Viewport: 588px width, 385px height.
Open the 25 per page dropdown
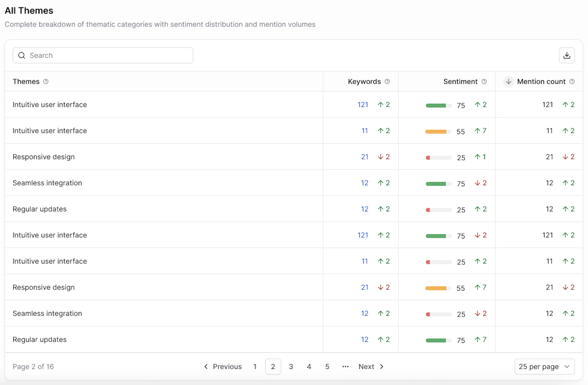point(544,366)
